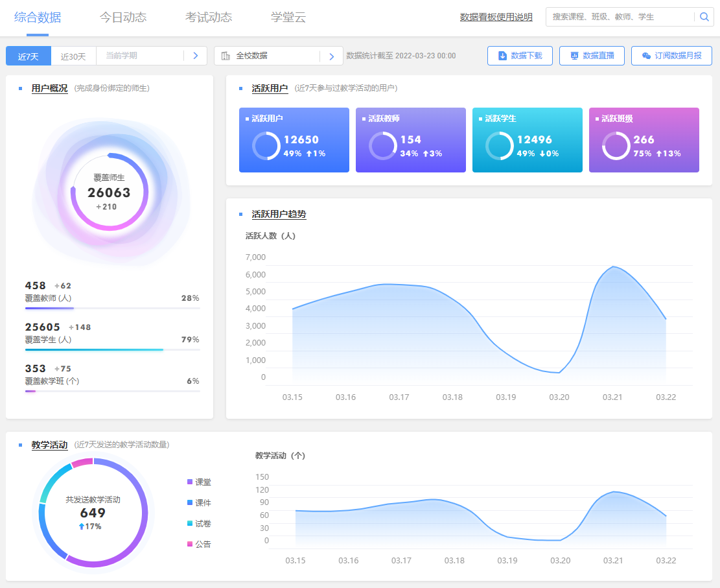Click the 活跃班级 ring progress icon
The width and height of the screenshot is (720, 588).
click(x=616, y=146)
